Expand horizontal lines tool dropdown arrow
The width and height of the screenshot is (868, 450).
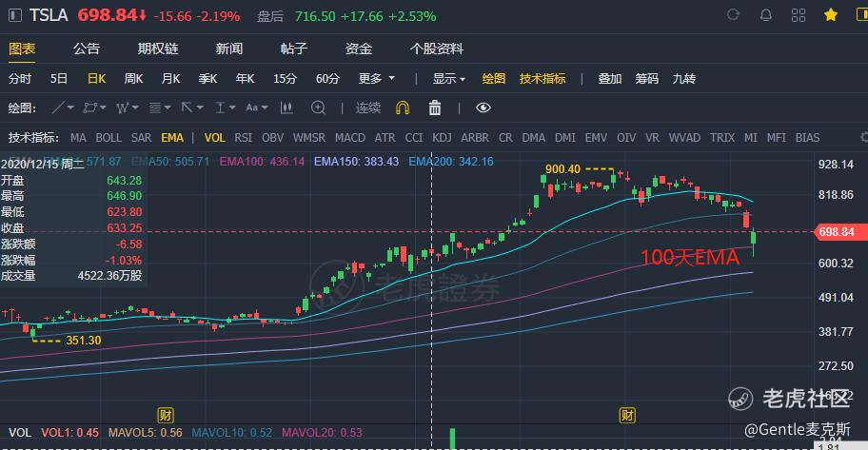pyautogui.click(x=168, y=108)
